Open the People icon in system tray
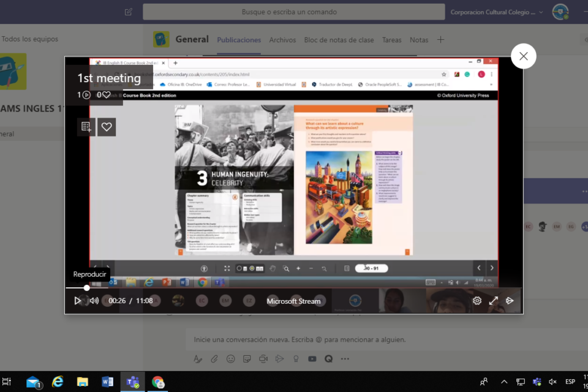The width and height of the screenshot is (588, 392). click(x=484, y=382)
